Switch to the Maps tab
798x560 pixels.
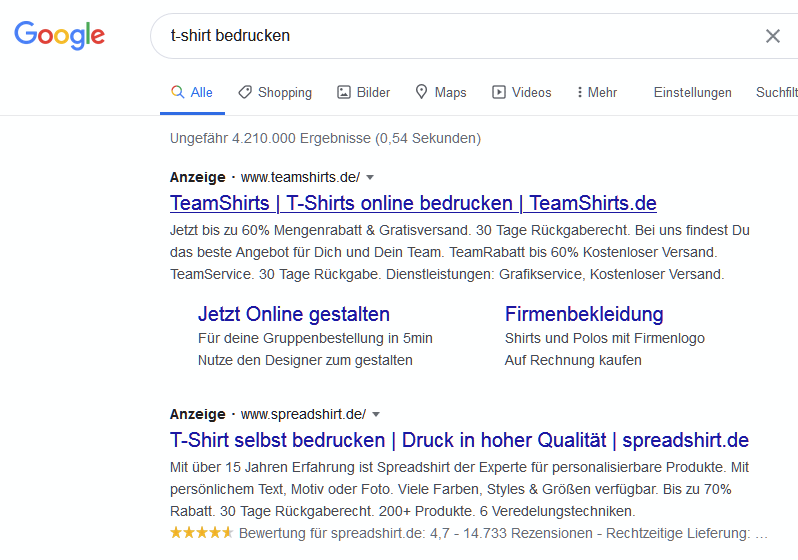(441, 93)
